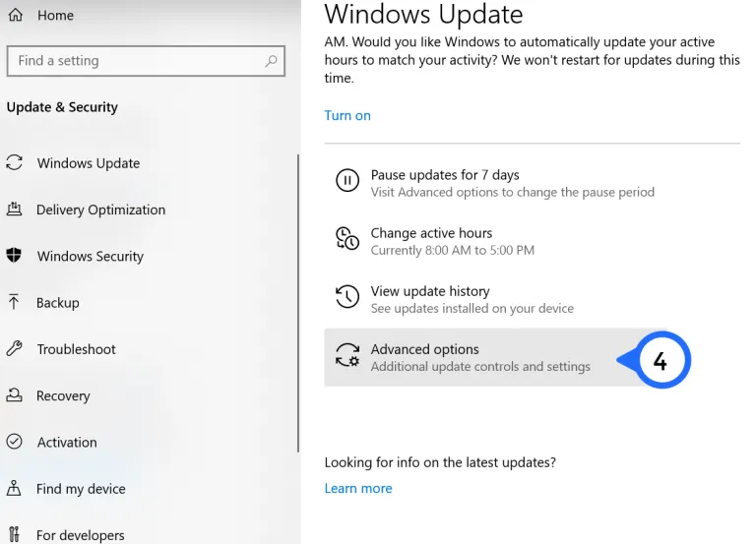The height and width of the screenshot is (544, 756).
Task: Click the Advanced options gear-arrows icon
Action: (x=347, y=355)
